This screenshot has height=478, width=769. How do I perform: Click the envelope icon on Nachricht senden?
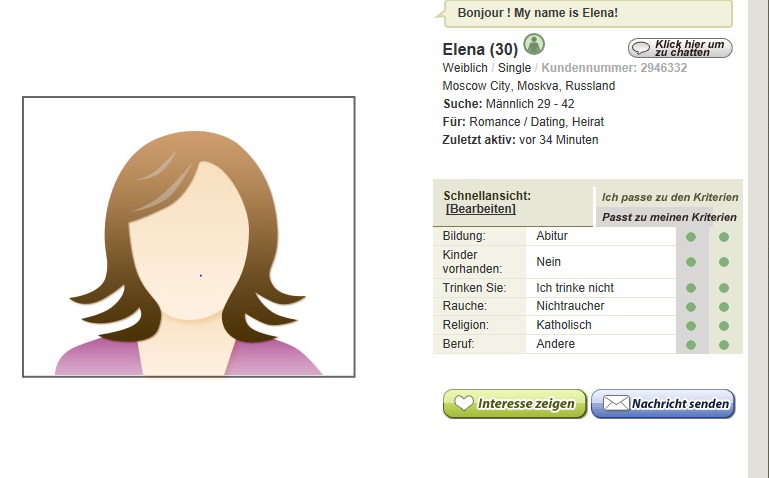click(x=615, y=403)
